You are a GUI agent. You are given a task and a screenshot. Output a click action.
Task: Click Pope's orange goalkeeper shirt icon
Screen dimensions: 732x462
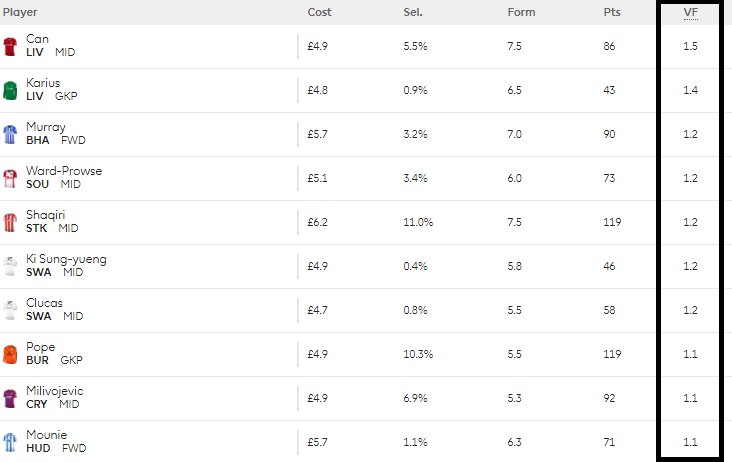click(x=10, y=354)
